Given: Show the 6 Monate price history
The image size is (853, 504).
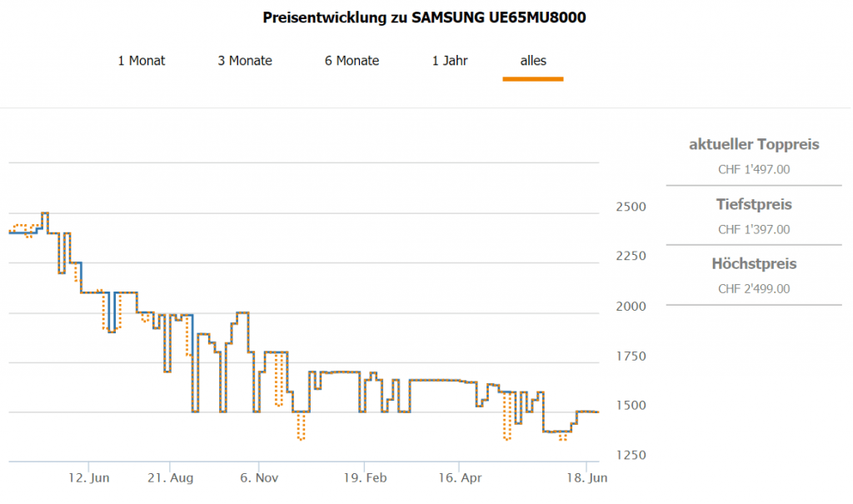Looking at the screenshot, I should tap(352, 61).
